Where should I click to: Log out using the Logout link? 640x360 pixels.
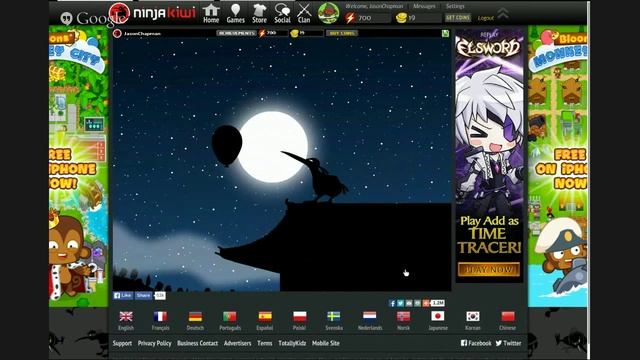tap(485, 18)
